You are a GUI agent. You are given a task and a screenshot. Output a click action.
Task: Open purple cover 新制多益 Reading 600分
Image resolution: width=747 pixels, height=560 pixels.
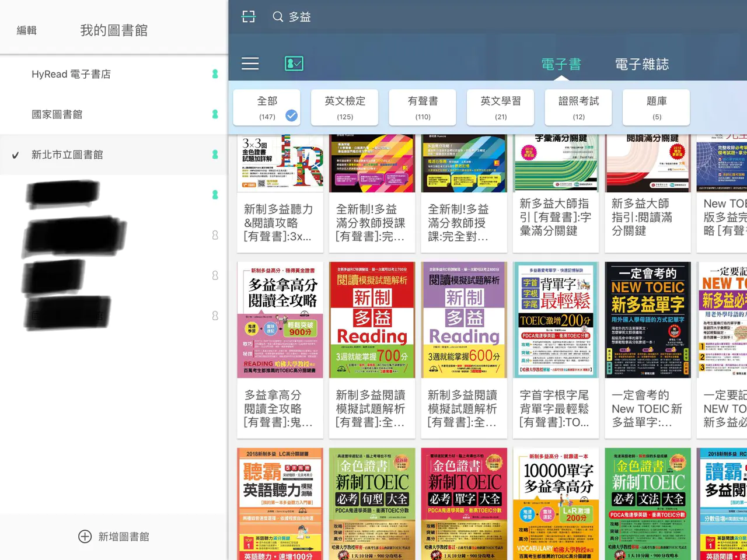(x=464, y=320)
